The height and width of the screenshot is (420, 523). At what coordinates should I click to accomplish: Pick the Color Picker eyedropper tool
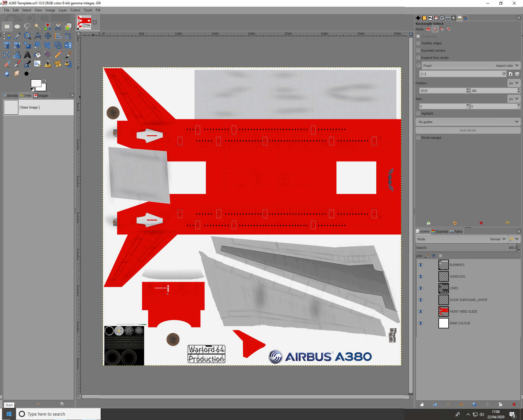click(17, 36)
